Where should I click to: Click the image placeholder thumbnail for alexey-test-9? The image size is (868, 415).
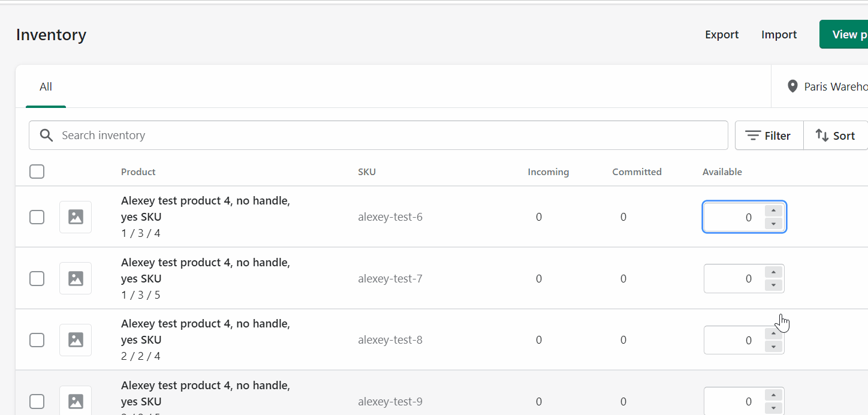coord(75,401)
